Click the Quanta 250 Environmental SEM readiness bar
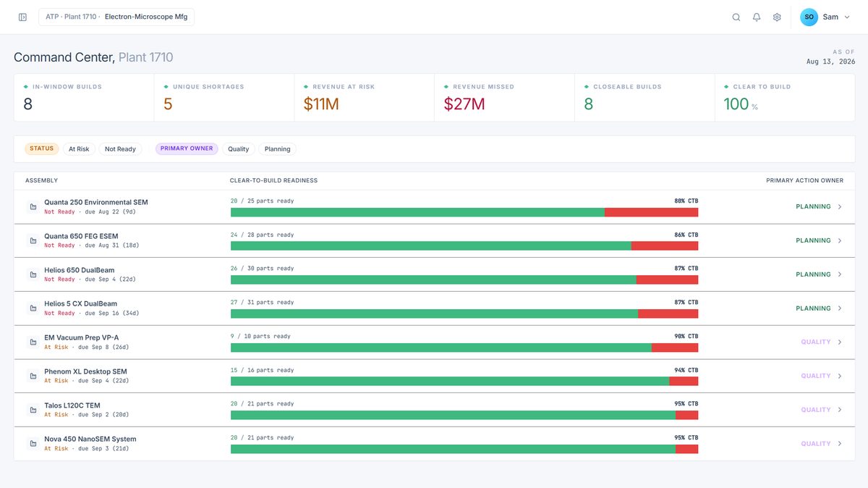This screenshot has width=868, height=488. (x=464, y=212)
